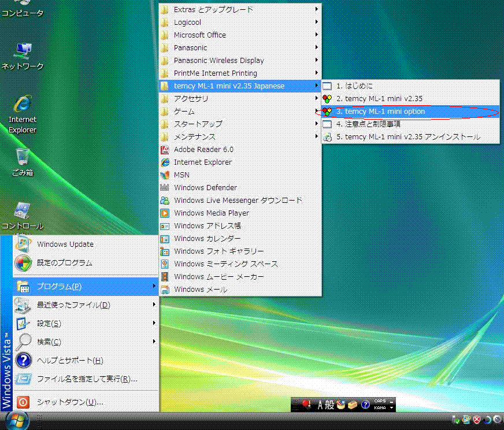Click the Windows Start orb
The image size is (504, 430).
pyautogui.click(x=17, y=420)
